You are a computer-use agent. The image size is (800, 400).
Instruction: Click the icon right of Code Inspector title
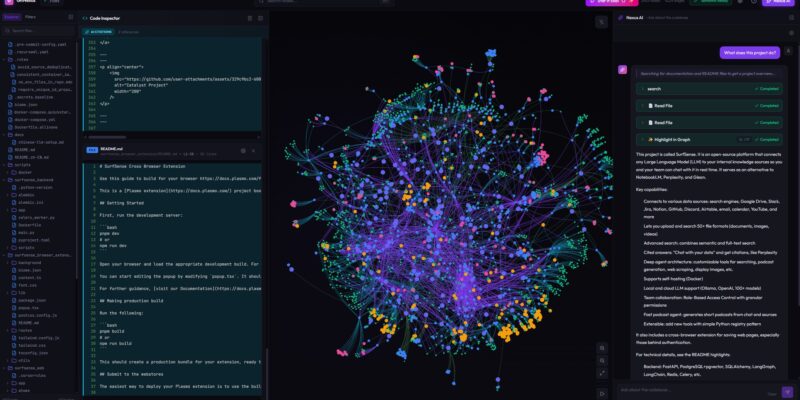click(249, 18)
